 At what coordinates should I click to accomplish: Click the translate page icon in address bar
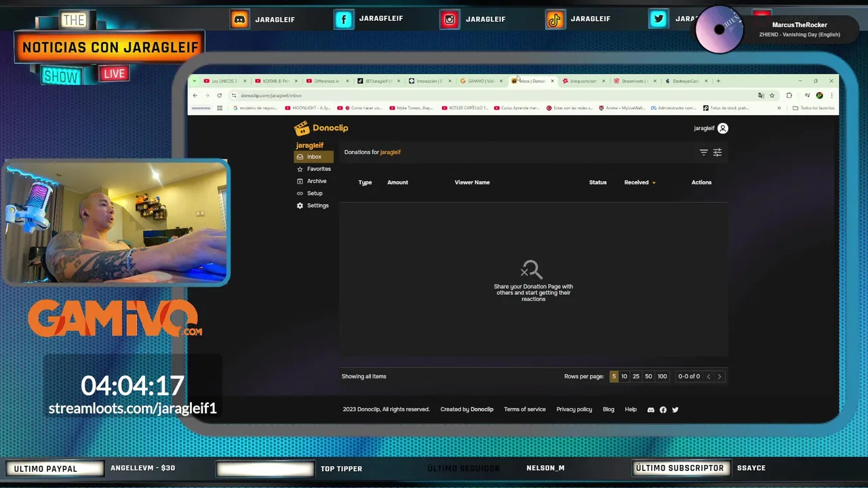click(x=761, y=96)
